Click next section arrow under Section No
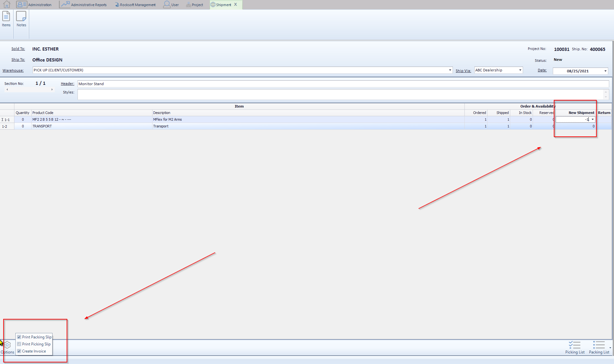 [x=52, y=90]
